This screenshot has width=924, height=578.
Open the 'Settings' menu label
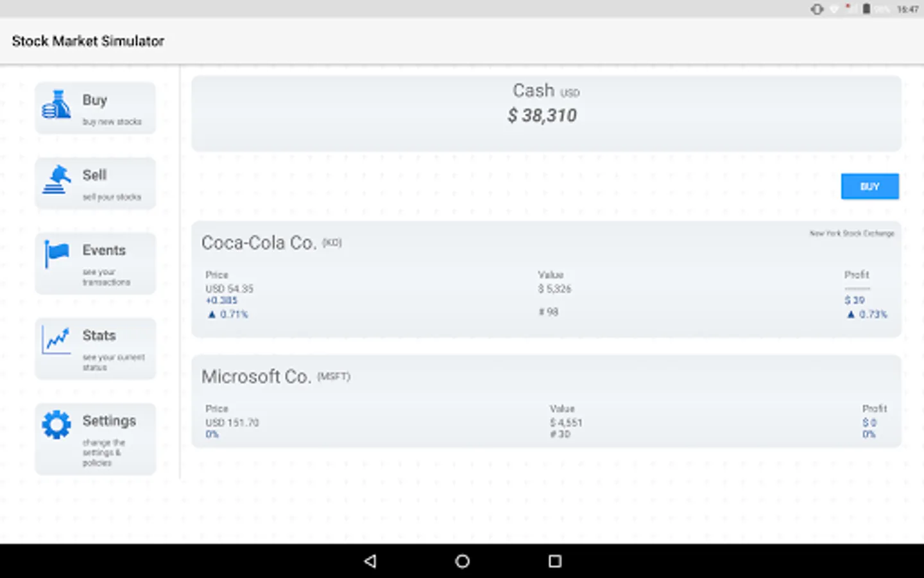pos(109,421)
